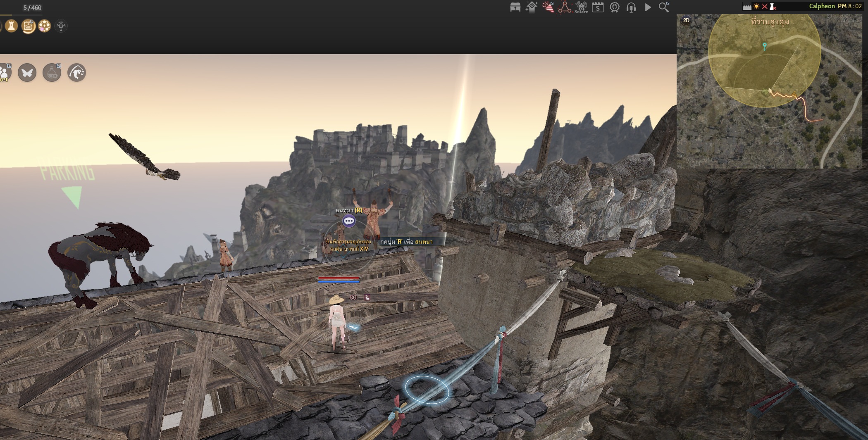
Task: Open the potion flask settings icon
Action: pos(52,73)
